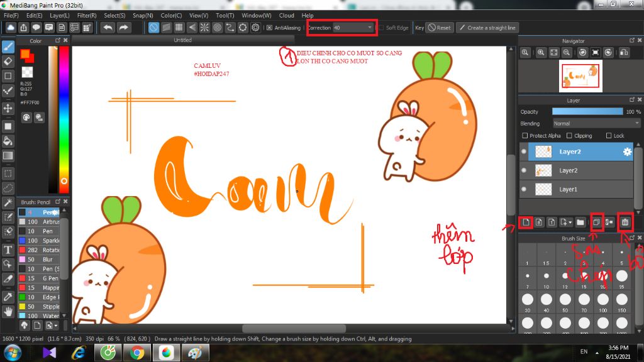Select the G Pen brush
Screen dimensions: 644x362
tap(40, 278)
